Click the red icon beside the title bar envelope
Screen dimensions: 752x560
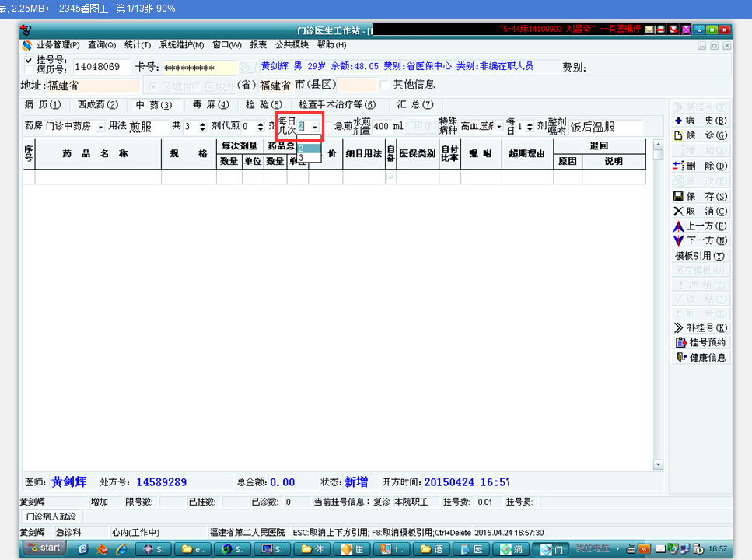click(x=661, y=30)
